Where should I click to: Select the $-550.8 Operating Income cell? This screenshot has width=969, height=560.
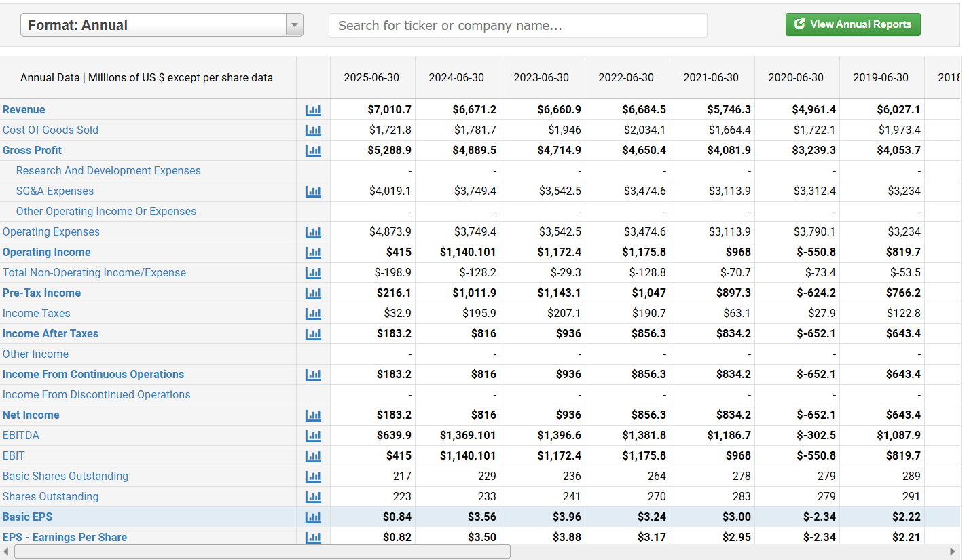click(x=797, y=252)
